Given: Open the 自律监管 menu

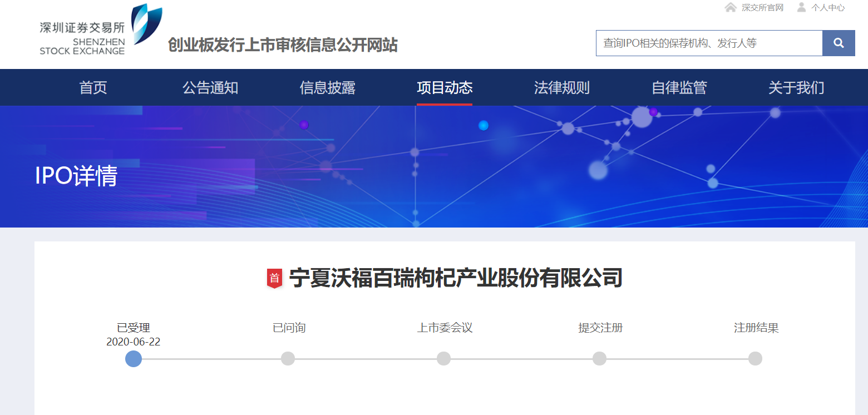Looking at the screenshot, I should coord(679,87).
